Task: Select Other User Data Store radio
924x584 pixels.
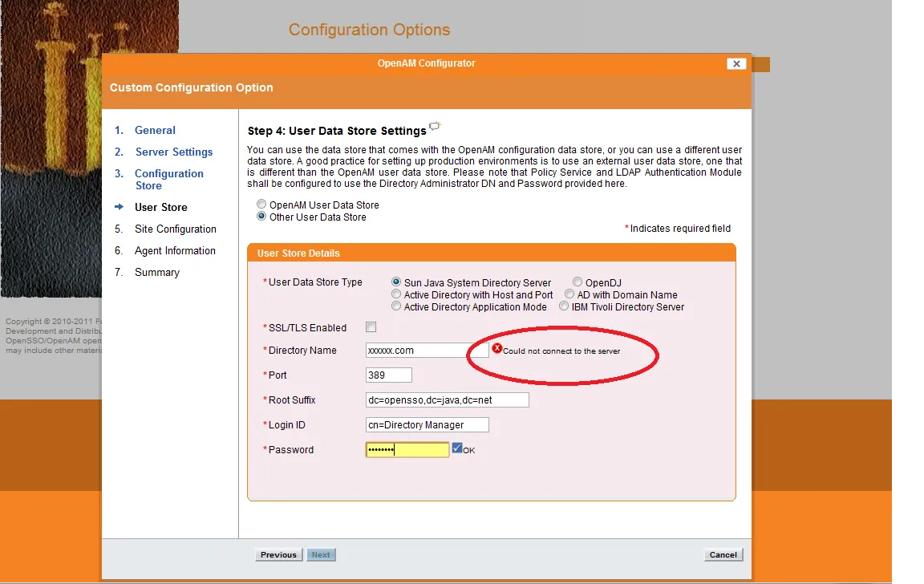Action: (x=261, y=217)
